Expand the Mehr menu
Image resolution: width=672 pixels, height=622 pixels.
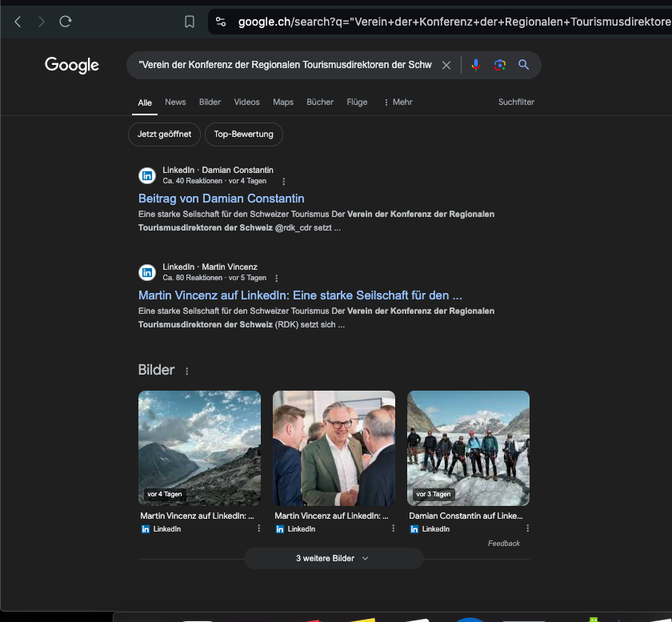398,102
